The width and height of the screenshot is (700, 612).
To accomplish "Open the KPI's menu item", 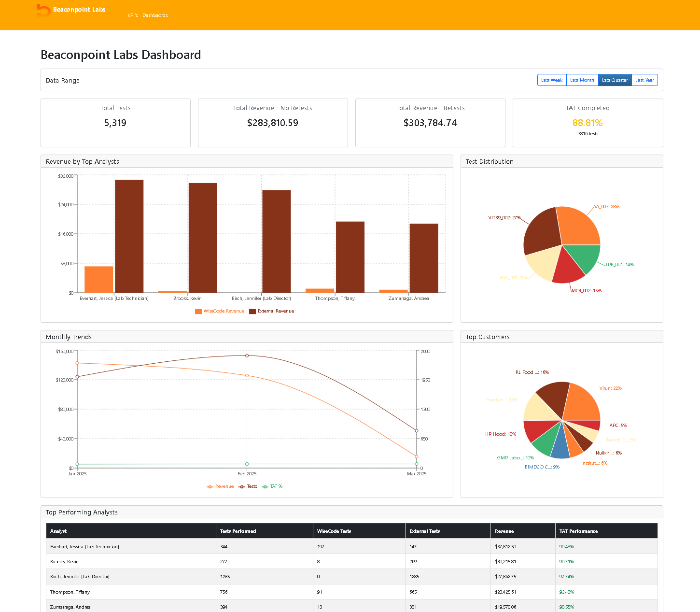I will 133,15.
